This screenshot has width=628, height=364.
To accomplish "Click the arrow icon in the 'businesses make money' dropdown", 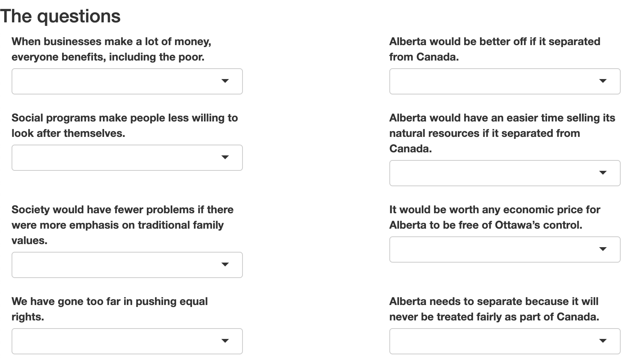I will click(225, 81).
